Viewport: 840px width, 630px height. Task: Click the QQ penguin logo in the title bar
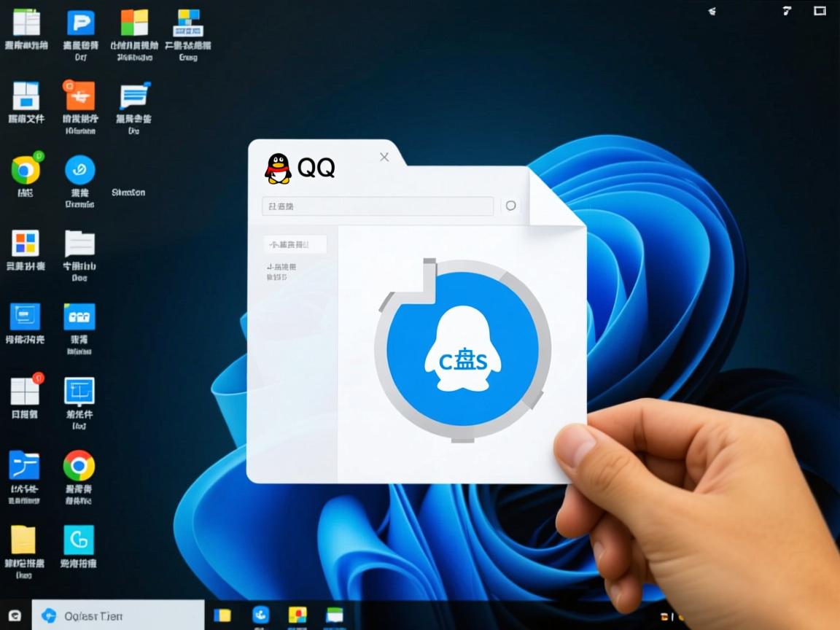click(278, 168)
